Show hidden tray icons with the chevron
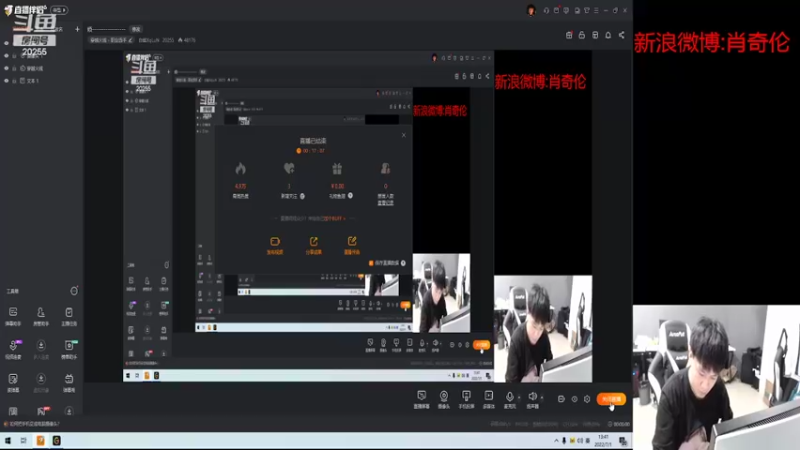This screenshot has height=450, width=800. tap(556, 440)
